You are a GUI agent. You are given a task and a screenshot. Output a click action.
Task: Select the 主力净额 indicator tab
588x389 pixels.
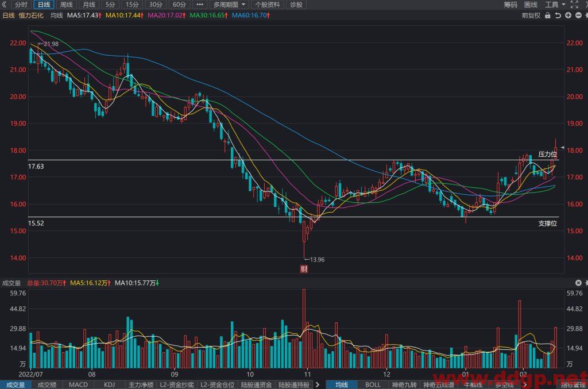point(141,385)
